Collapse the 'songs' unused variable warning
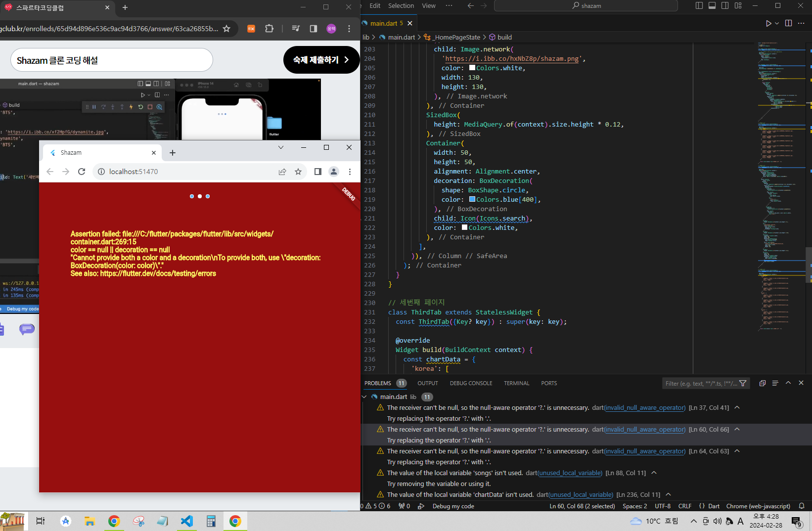This screenshot has height=531, width=812. 654,473
